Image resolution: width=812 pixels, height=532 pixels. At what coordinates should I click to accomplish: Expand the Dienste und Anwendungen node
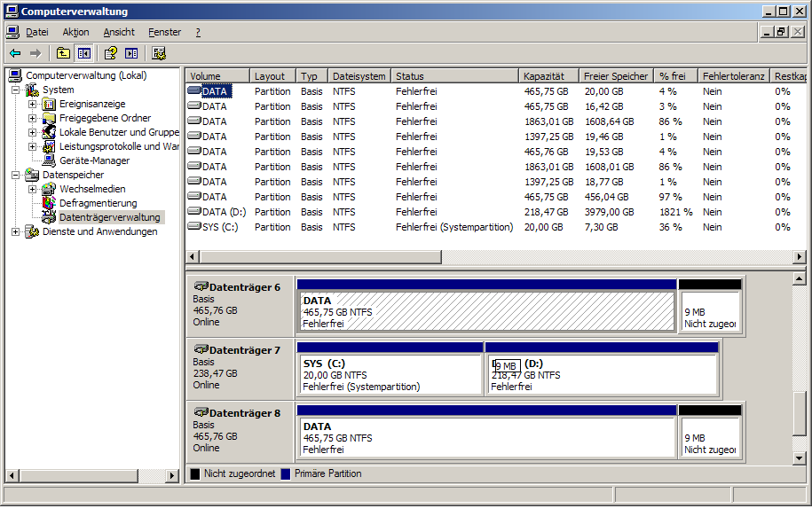point(15,231)
